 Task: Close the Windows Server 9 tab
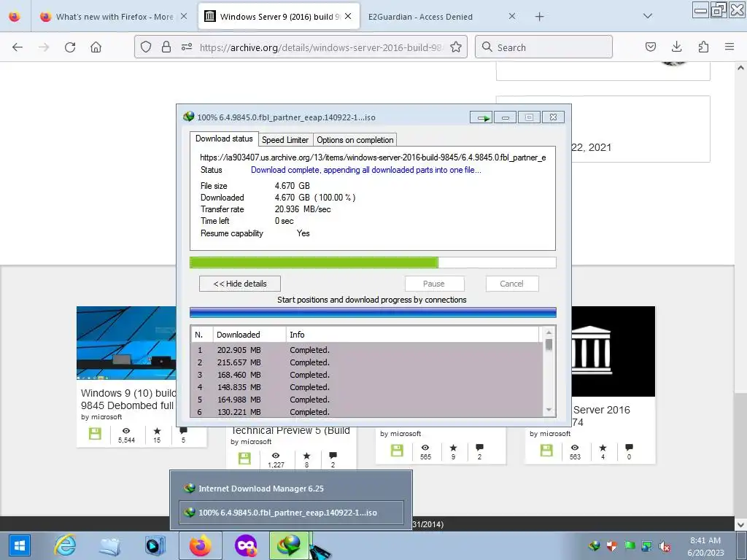348,16
